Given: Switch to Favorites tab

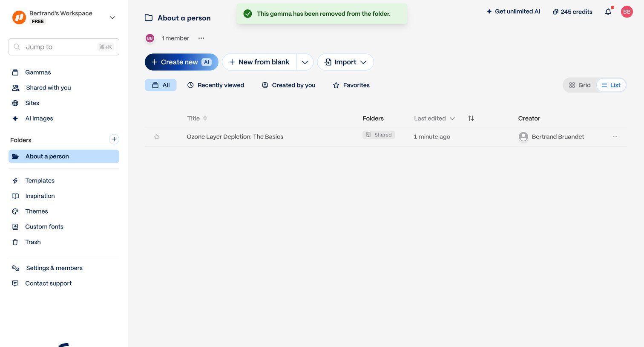Looking at the screenshot, I should [351, 85].
